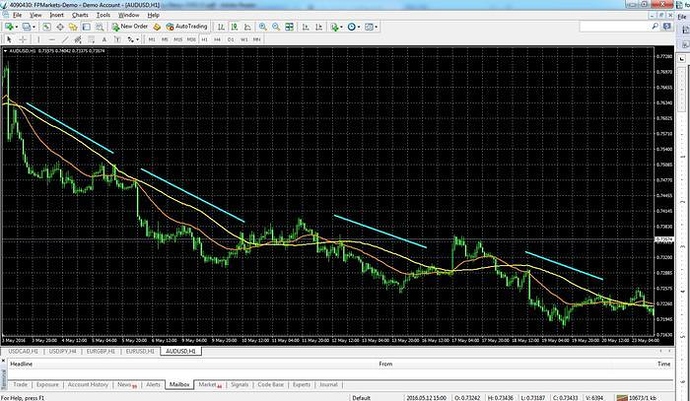The width and height of the screenshot is (690, 401).
Task: Expand the New Chart dropdown arrow
Action: (16, 27)
